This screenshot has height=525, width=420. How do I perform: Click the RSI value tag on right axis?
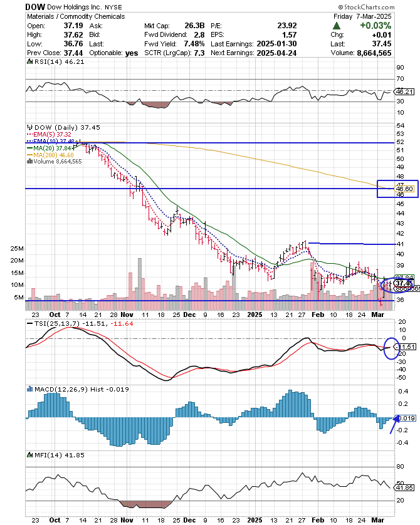point(404,91)
